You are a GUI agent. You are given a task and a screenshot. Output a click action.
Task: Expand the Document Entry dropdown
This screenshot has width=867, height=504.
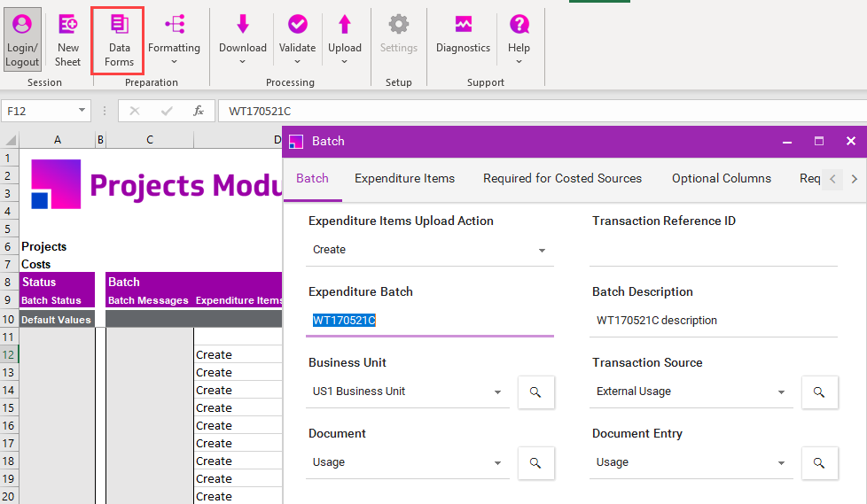pos(781,462)
